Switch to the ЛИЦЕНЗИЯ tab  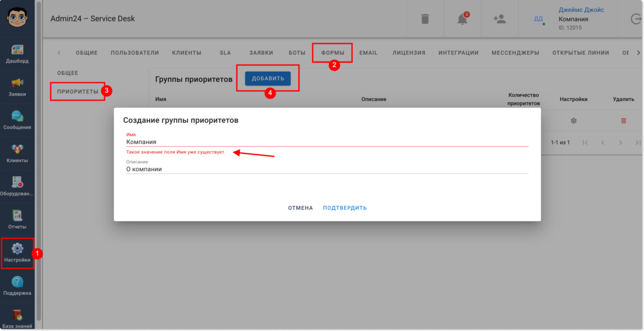[409, 53]
